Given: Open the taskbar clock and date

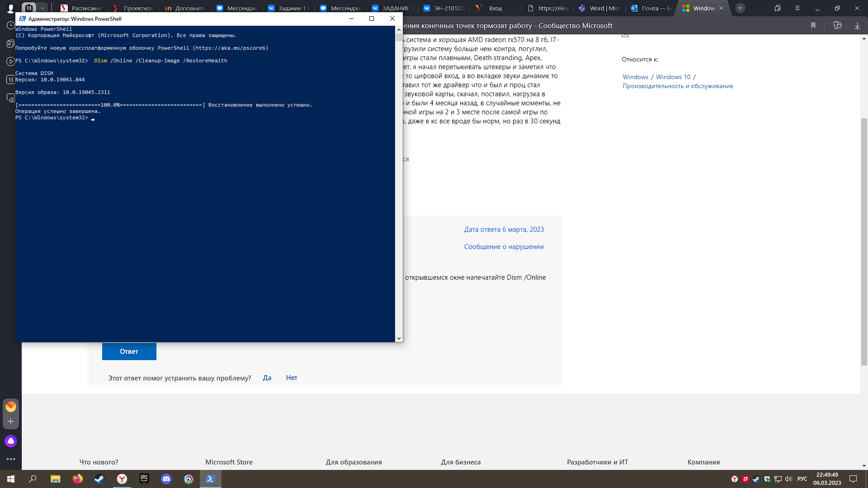Looking at the screenshot, I should click(827, 479).
